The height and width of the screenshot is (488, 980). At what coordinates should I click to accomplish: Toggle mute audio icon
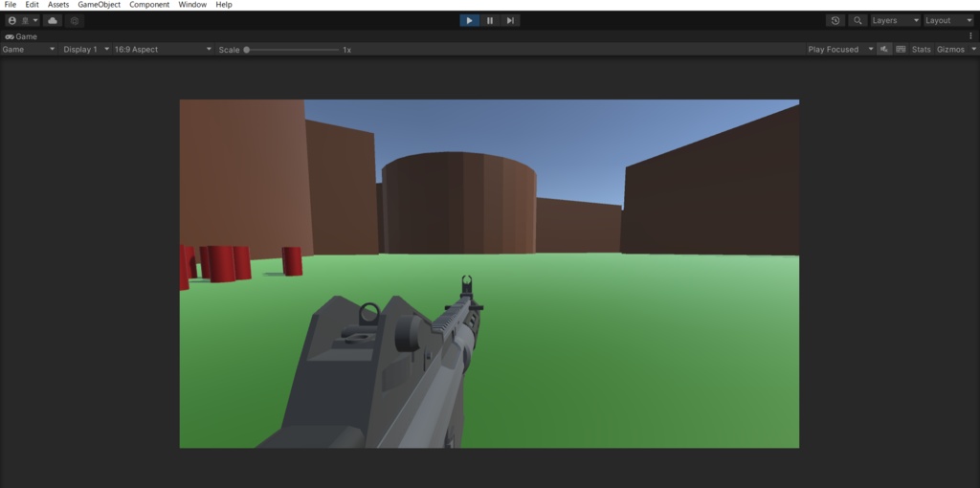[883, 50]
